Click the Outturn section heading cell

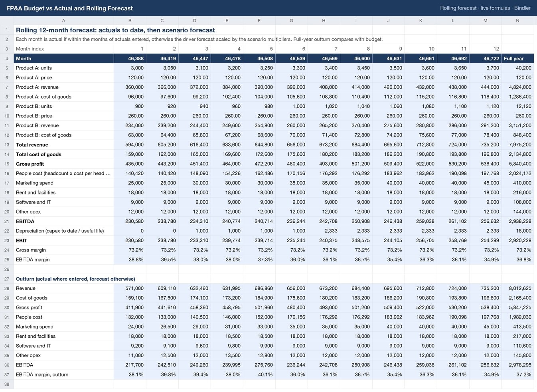pos(75,279)
